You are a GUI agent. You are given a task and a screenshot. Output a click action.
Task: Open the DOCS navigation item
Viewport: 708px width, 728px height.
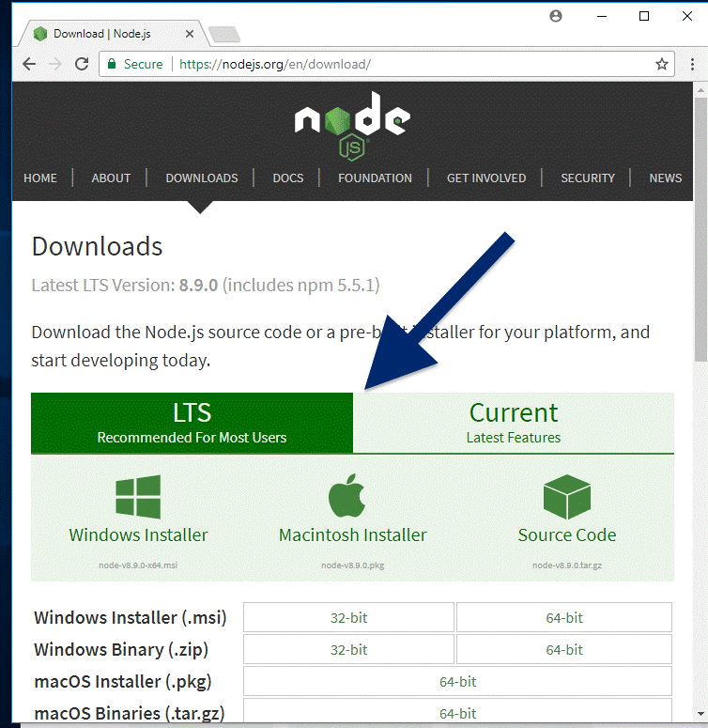[288, 178]
